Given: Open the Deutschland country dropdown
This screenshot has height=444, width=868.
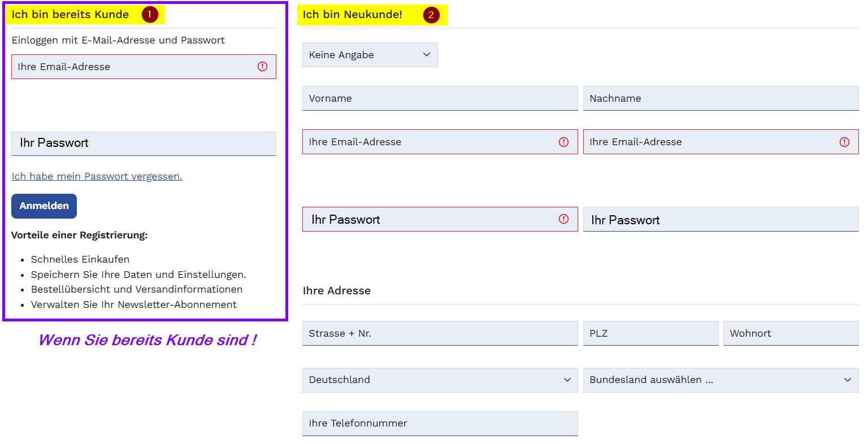Looking at the screenshot, I should (x=440, y=380).
